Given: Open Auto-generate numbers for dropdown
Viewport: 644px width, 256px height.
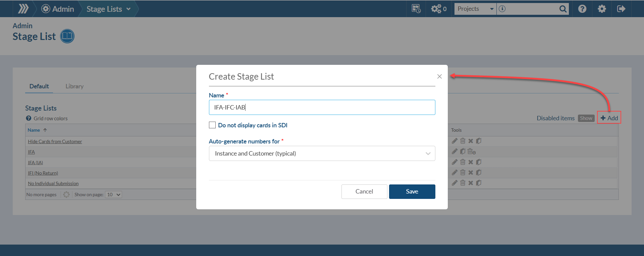Looking at the screenshot, I should point(322,154).
